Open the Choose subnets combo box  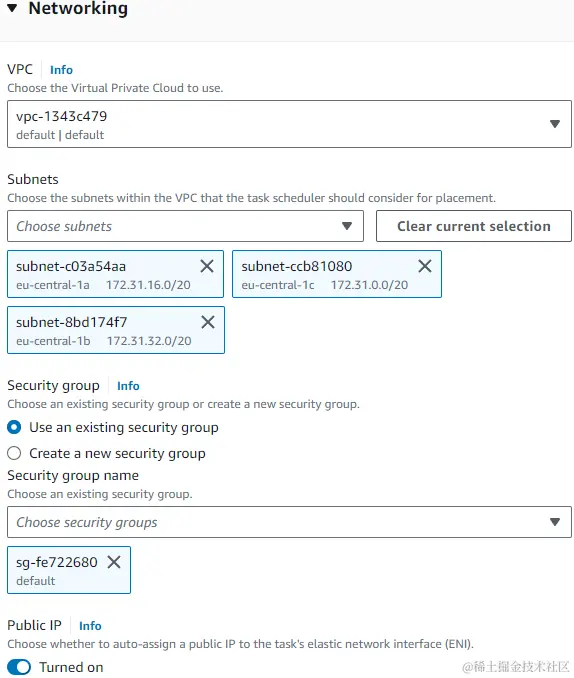[185, 226]
